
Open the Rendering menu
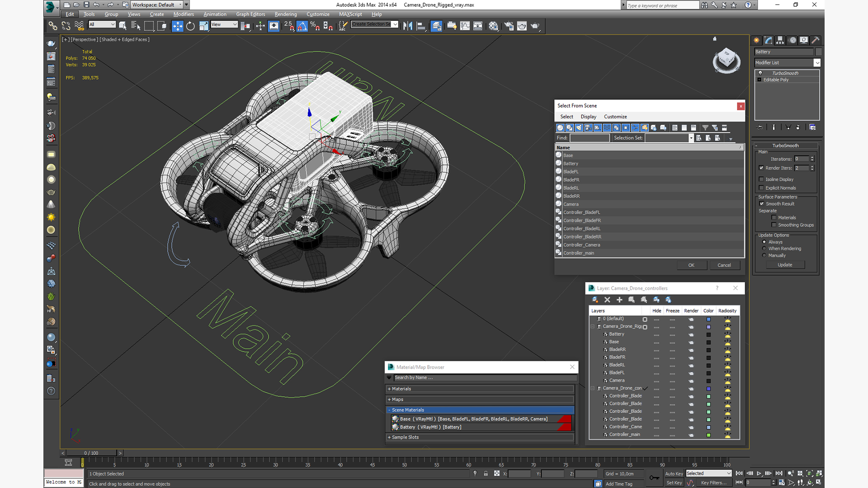coord(286,14)
